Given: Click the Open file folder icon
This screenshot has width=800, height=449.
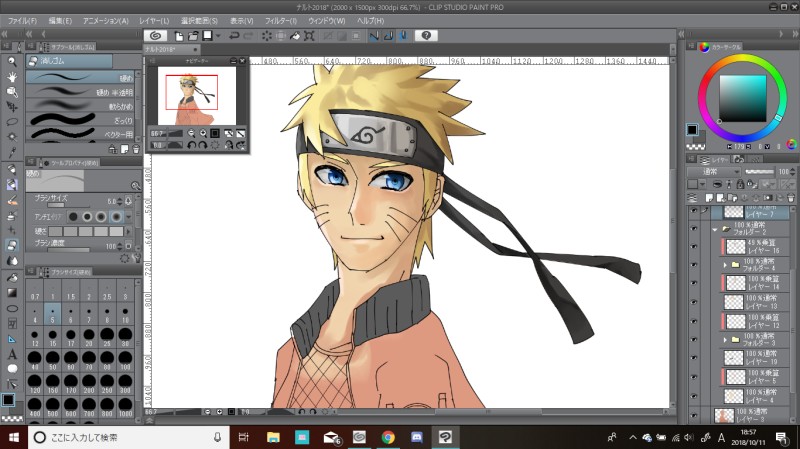Looking at the screenshot, I should pyautogui.click(x=193, y=36).
